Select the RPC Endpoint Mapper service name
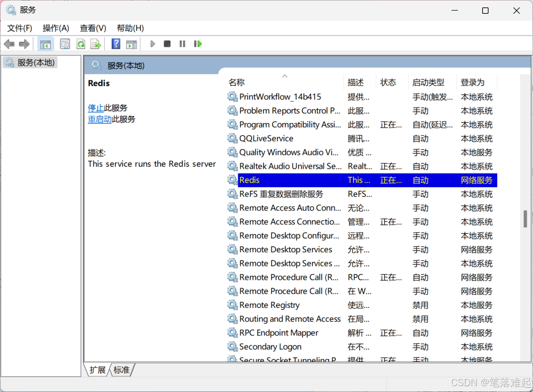The width and height of the screenshot is (533, 392). point(279,333)
